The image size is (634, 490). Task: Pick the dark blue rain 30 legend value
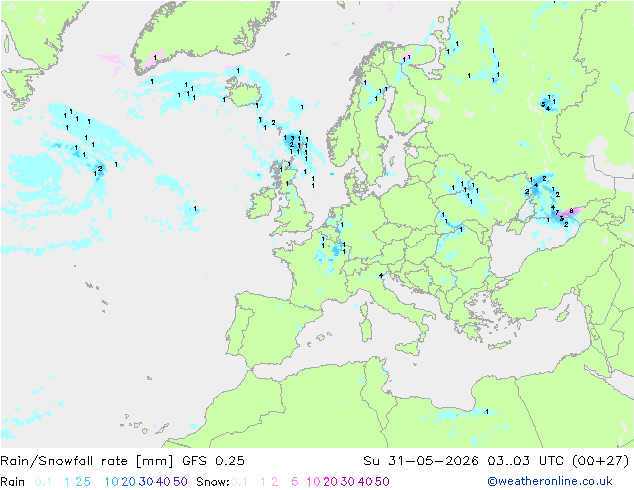point(146,482)
